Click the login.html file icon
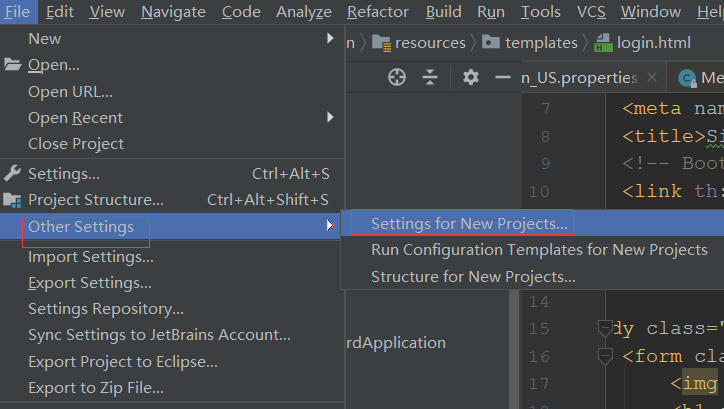 pyautogui.click(x=603, y=42)
